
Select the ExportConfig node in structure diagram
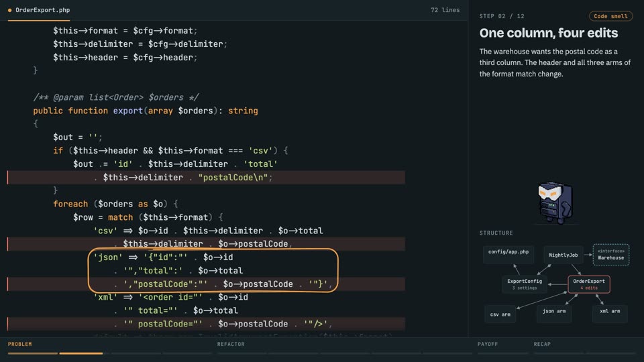point(525,284)
